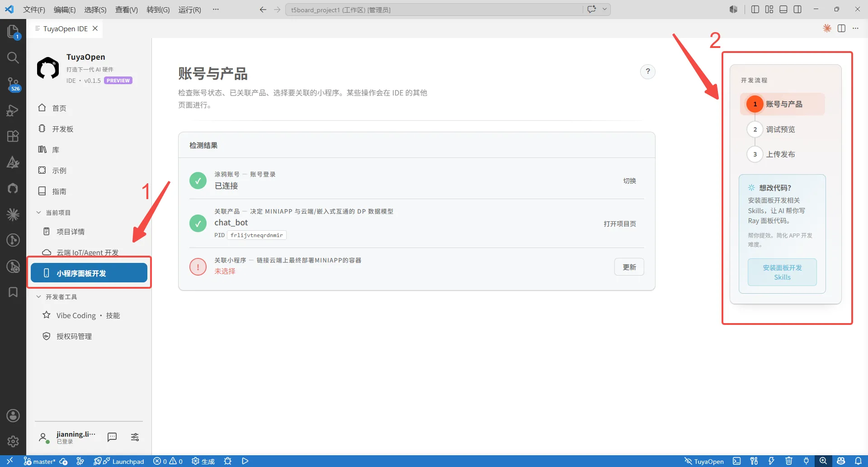Toggle primary side bar layout icon
Viewport: 868px width, 467px height.
tap(755, 10)
